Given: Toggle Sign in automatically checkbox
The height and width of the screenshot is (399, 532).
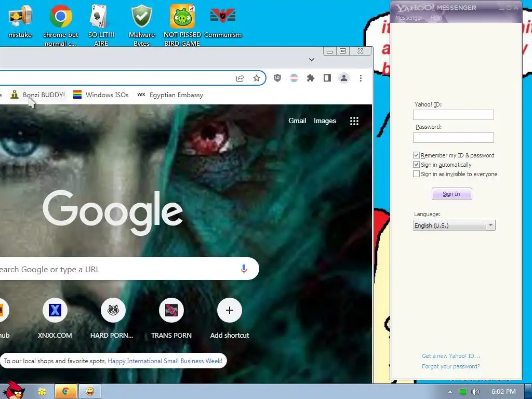Looking at the screenshot, I should pyautogui.click(x=416, y=165).
